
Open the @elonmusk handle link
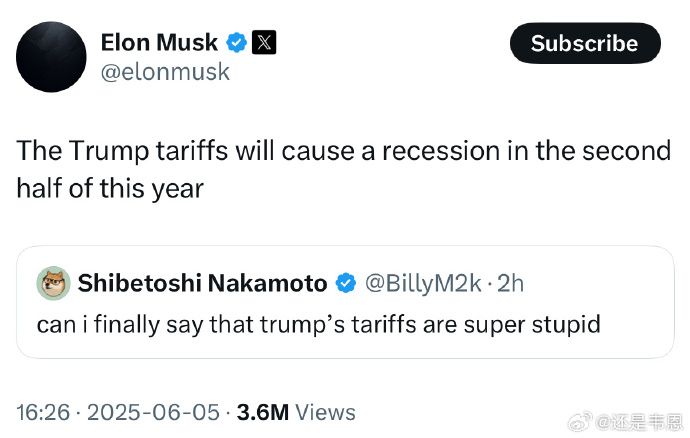(x=165, y=72)
